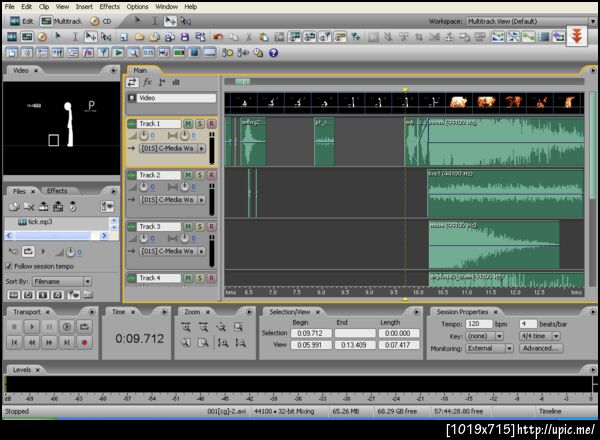Click the Go to End transport button
This screenshot has width=600, height=440.
coord(66,342)
